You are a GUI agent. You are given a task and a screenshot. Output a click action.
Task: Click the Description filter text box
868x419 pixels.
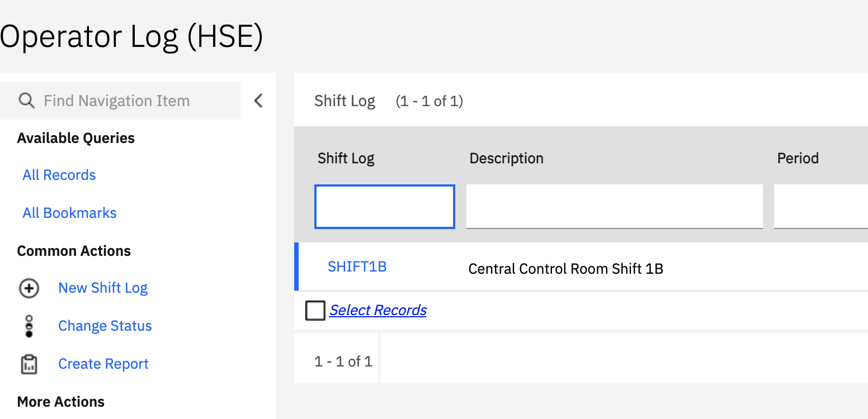pyautogui.click(x=615, y=207)
